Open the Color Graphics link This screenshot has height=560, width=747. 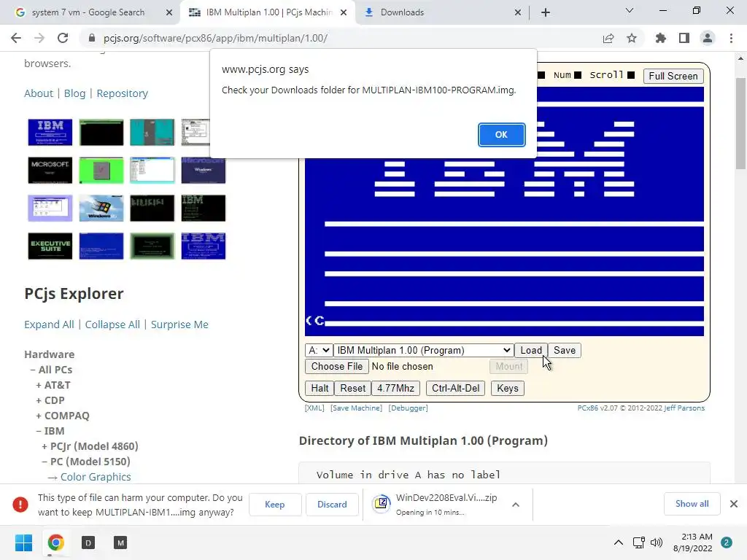click(x=96, y=477)
